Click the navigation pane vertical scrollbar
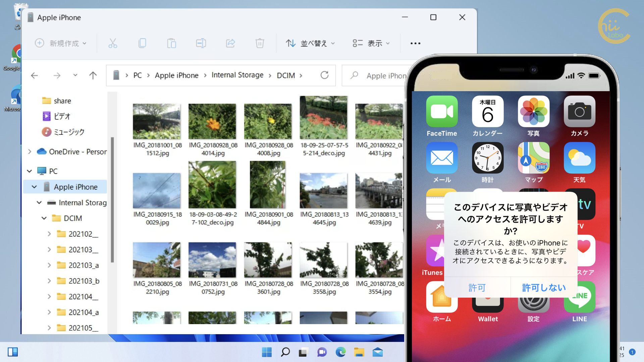 (112, 200)
